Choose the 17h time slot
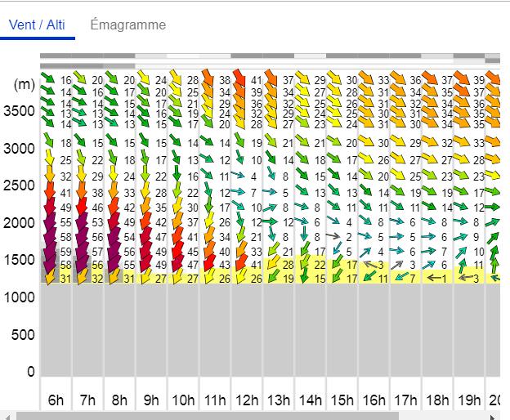 [x=405, y=400]
